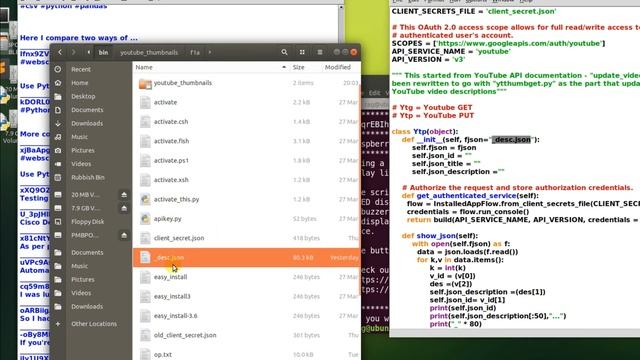Image resolution: width=640 pixels, height=360 pixels.
Task: Click the Home icon in the sidebar
Action: (58, 83)
